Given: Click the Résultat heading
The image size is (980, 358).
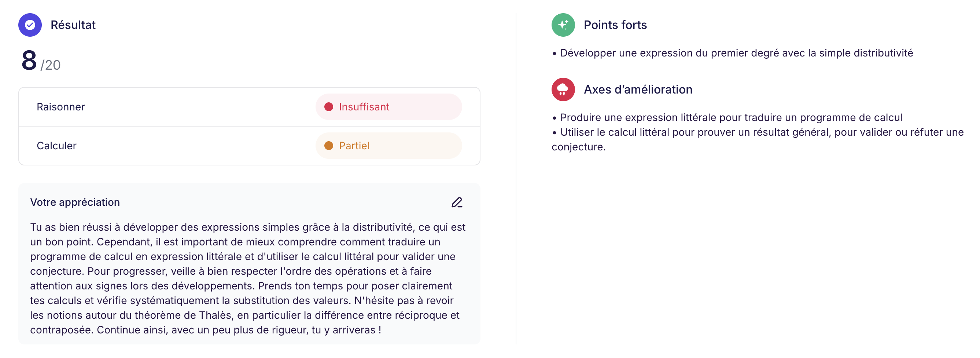Looking at the screenshot, I should click(x=73, y=25).
